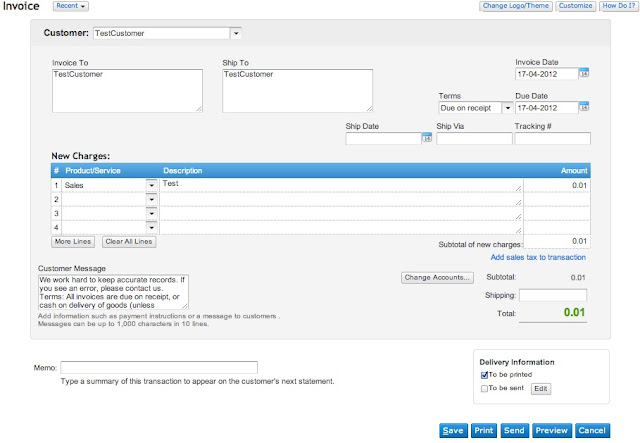Save the invoice
Screen dimensions: 640x443
(453, 430)
